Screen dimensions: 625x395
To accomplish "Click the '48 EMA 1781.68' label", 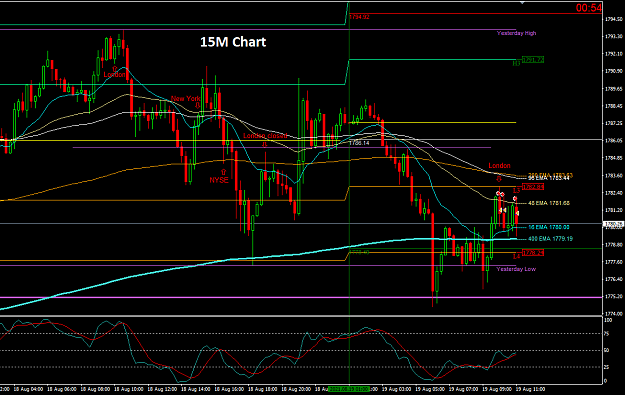I will click(x=549, y=203).
